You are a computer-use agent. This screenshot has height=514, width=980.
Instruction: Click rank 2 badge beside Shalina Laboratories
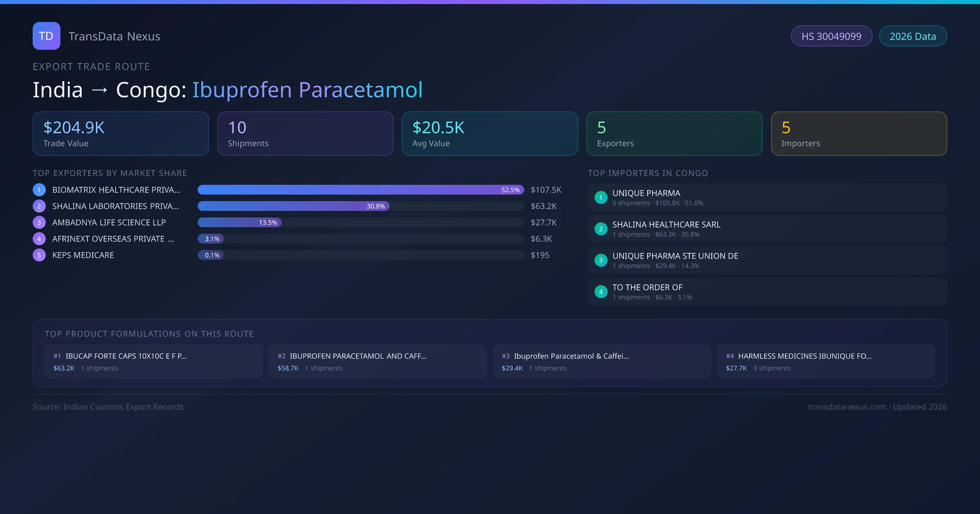point(39,206)
